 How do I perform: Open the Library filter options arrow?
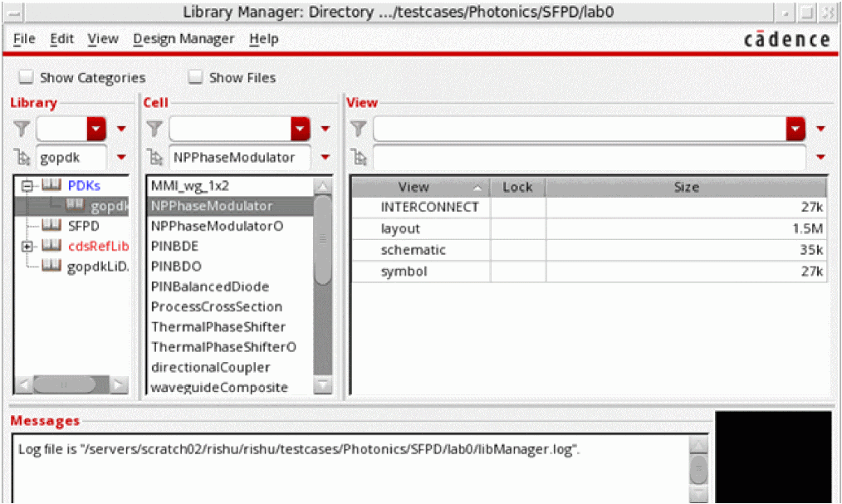pos(121,129)
